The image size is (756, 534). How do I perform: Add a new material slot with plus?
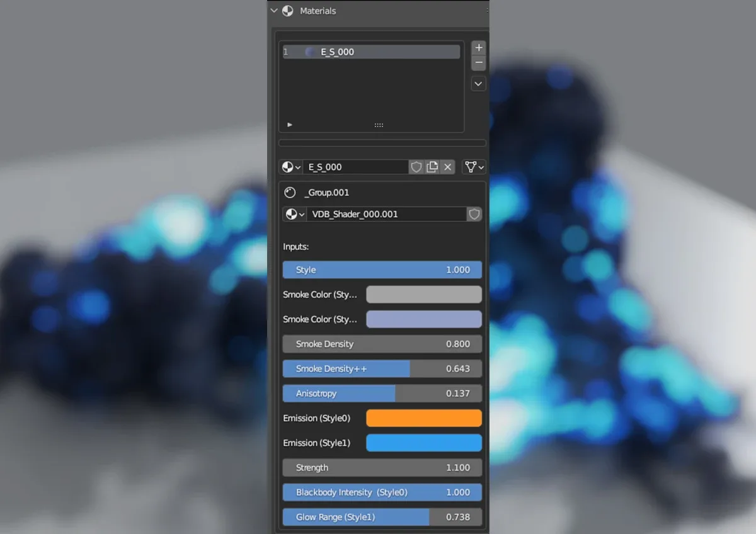(479, 48)
